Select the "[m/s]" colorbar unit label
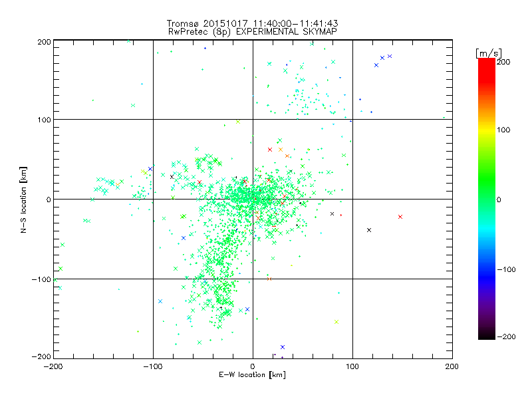 point(488,53)
